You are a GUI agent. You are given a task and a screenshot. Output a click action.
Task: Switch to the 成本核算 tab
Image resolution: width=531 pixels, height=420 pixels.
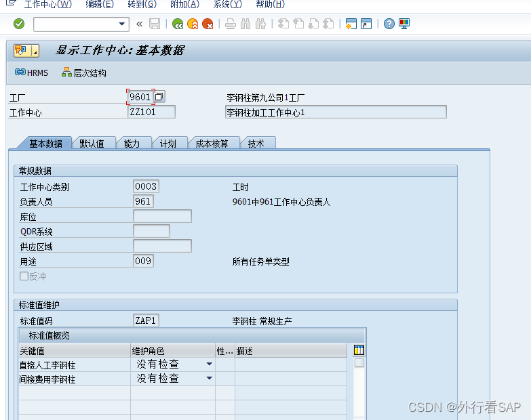(212, 144)
